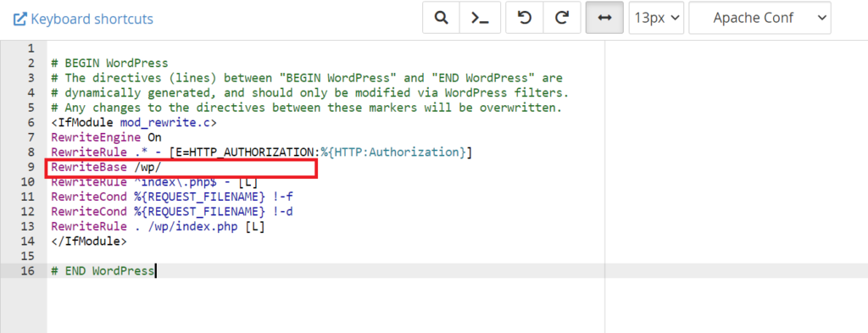The image size is (868, 333).
Task: Click line number 13 in the gutter
Action: (28, 227)
